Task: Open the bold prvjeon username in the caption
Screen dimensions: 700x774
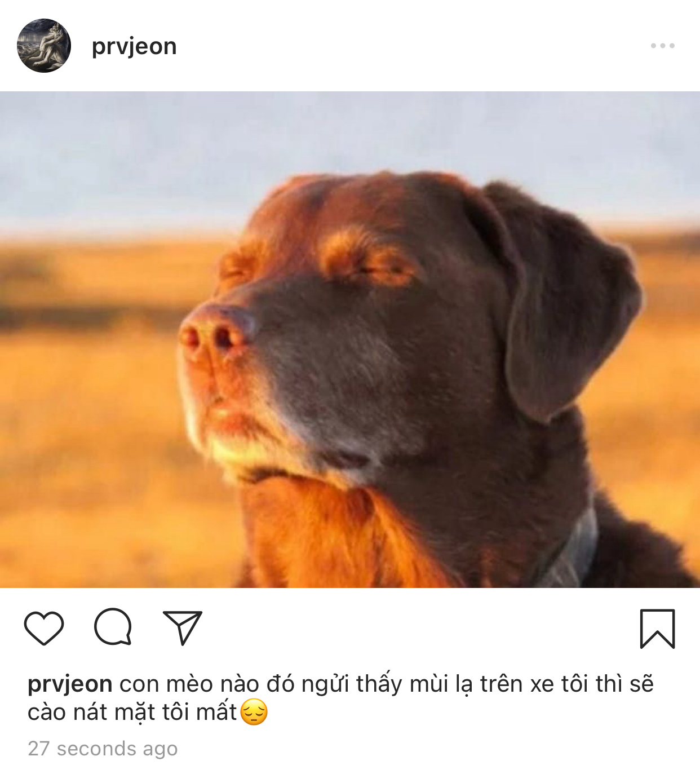Action: coord(70,684)
